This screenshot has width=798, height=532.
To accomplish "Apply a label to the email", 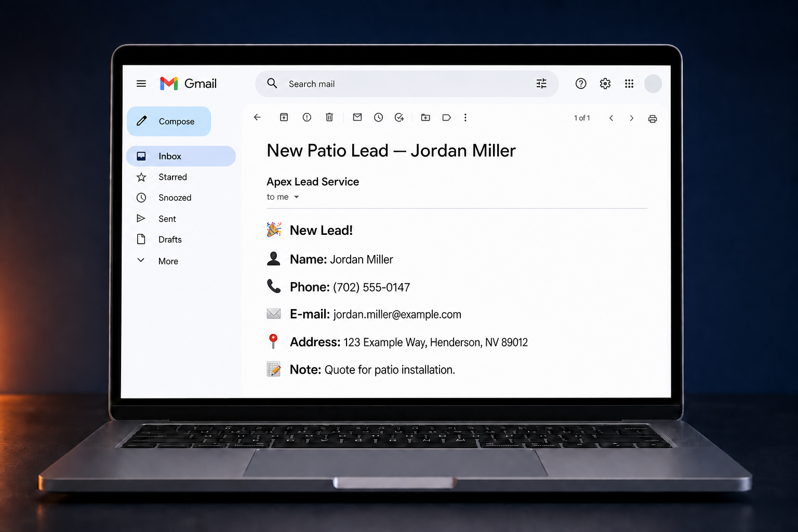I will click(x=446, y=117).
